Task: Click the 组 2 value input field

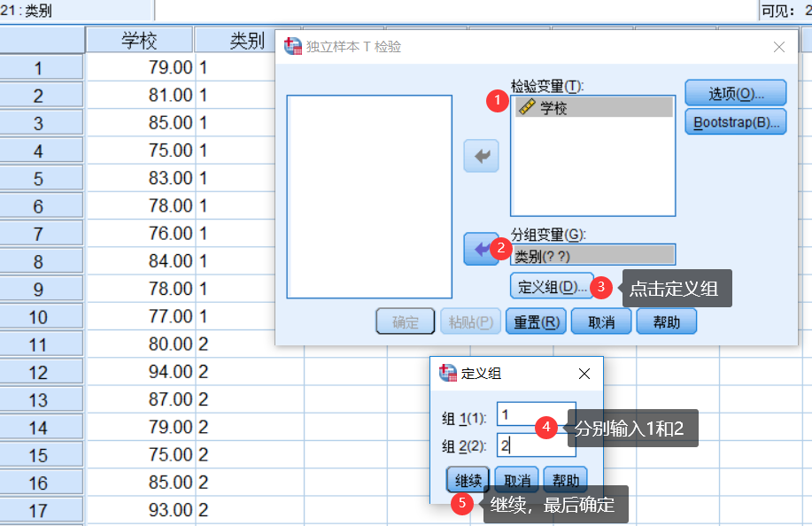Action: coord(536,445)
